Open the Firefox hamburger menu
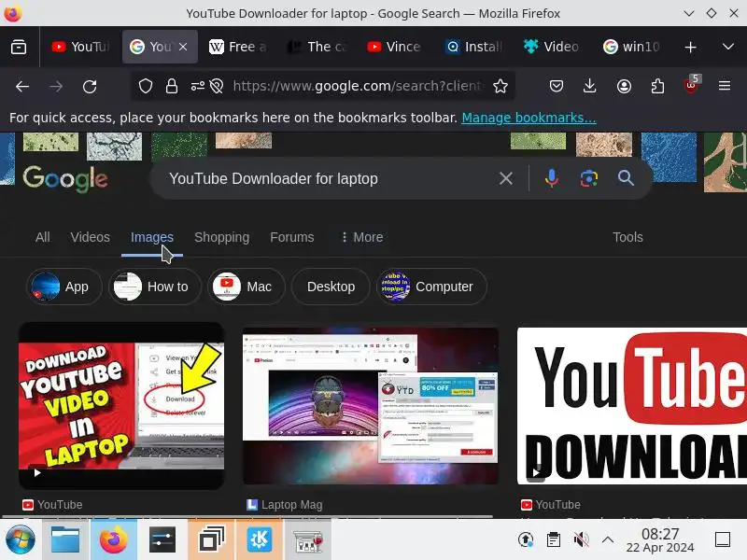 pos(725,86)
